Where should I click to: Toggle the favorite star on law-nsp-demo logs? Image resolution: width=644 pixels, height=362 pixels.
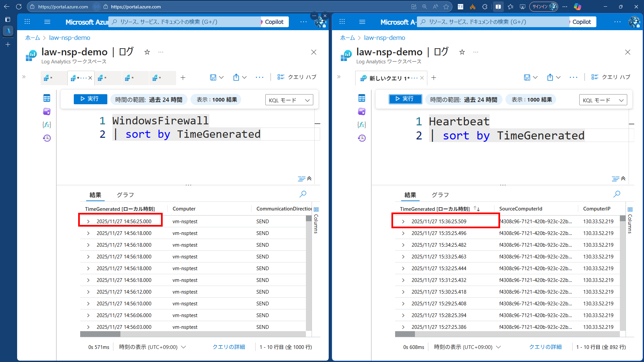tap(147, 52)
